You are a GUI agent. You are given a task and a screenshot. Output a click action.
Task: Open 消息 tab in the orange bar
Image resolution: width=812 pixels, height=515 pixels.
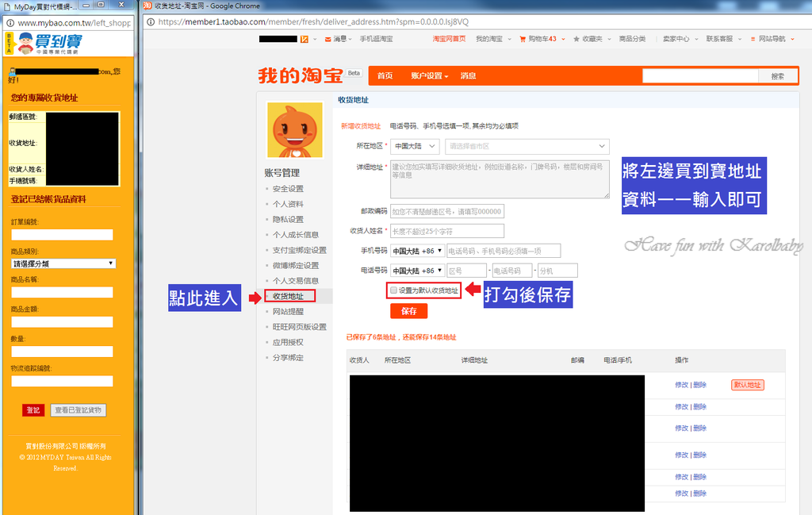[468, 75]
